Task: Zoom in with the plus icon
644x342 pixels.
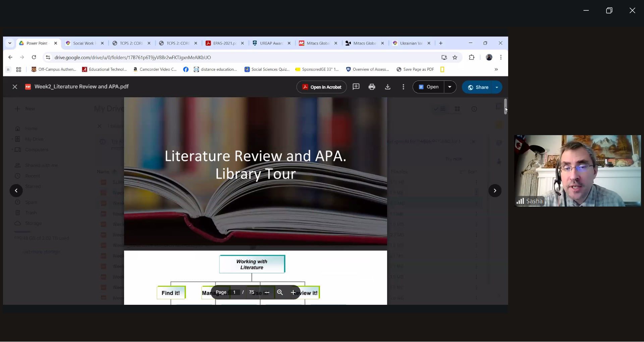Action: [x=293, y=293]
